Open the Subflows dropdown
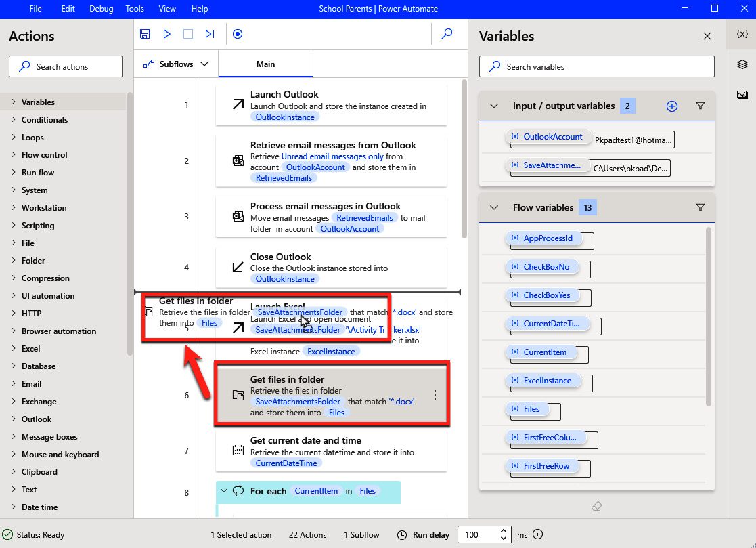756x548 pixels. point(176,64)
